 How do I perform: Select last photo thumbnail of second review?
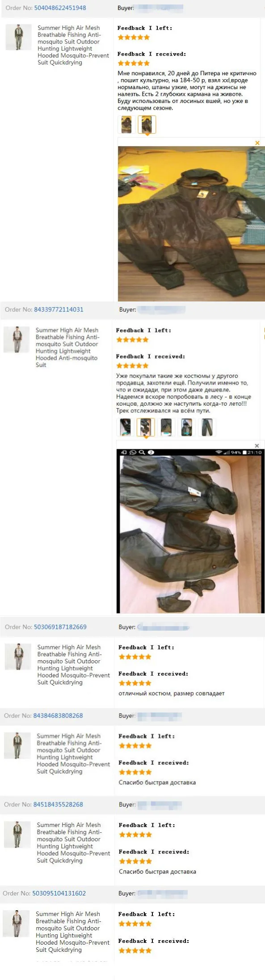[x=207, y=427]
